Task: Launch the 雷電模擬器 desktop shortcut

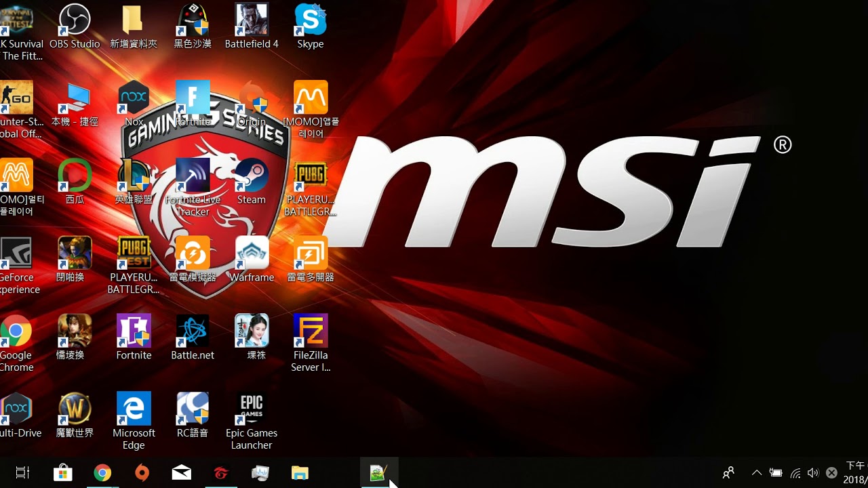Action: tap(193, 260)
